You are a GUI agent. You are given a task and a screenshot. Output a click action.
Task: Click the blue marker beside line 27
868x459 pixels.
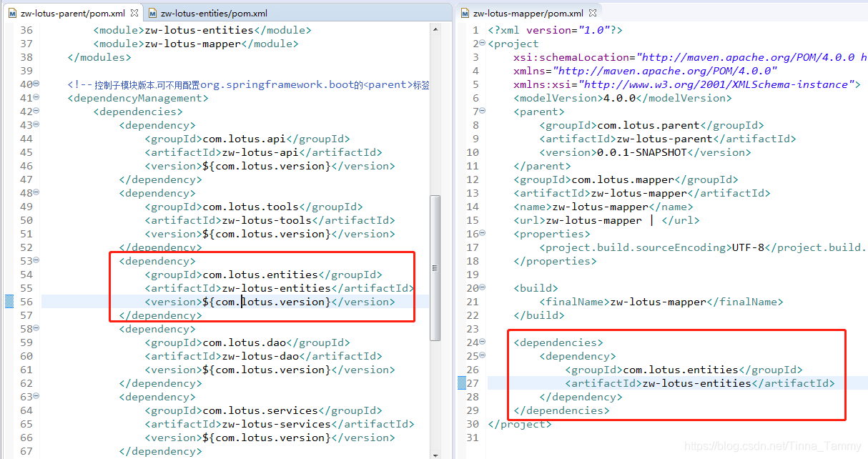463,383
